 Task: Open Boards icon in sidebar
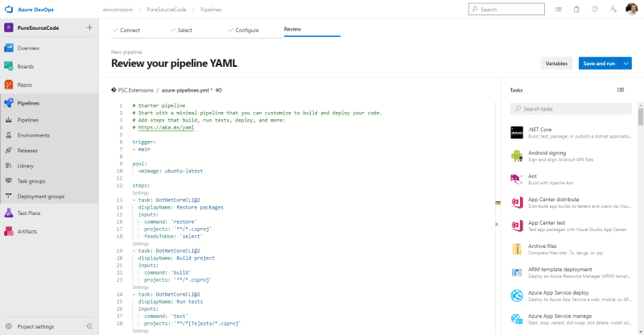pyautogui.click(x=9, y=66)
